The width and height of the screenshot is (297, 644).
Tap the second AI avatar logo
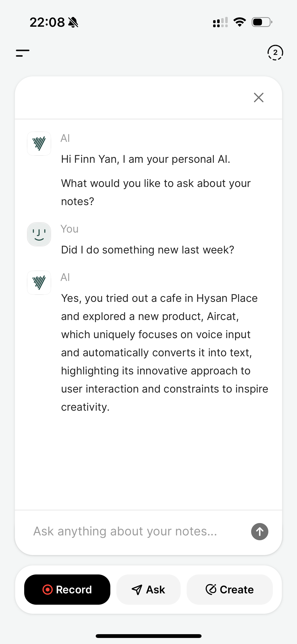[x=39, y=283]
